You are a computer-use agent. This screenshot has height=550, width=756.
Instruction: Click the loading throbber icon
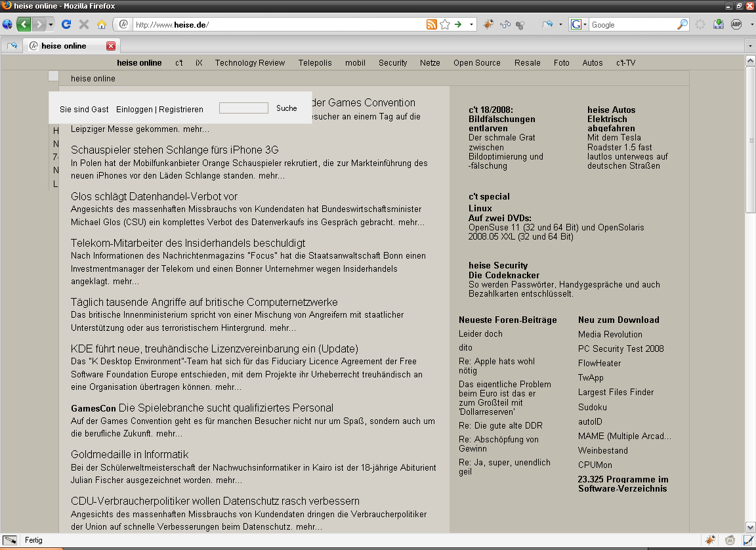point(700,24)
